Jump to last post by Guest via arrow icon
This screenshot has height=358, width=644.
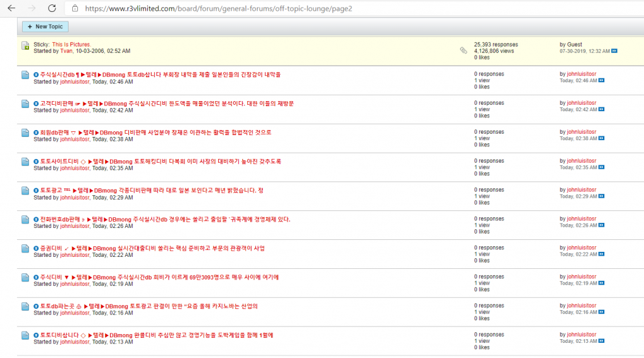click(x=614, y=51)
